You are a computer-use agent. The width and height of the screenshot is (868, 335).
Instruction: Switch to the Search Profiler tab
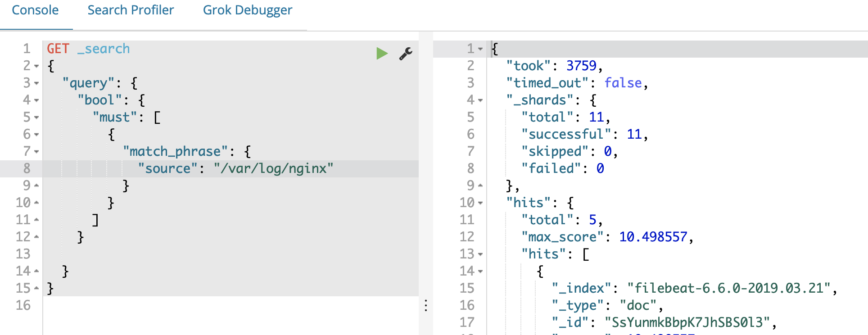tap(131, 10)
